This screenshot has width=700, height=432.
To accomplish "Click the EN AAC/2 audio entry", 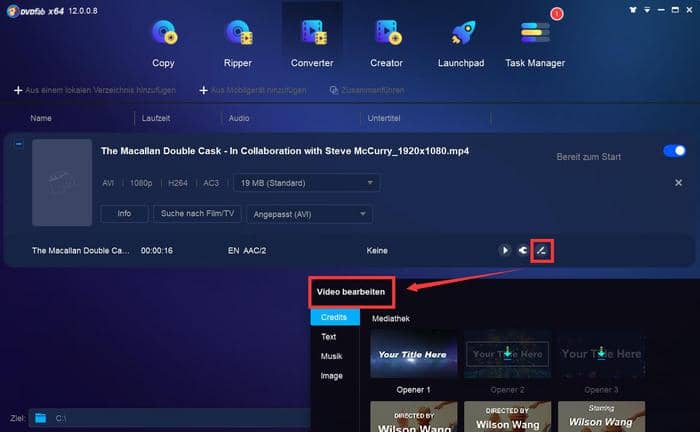I will coord(247,251).
